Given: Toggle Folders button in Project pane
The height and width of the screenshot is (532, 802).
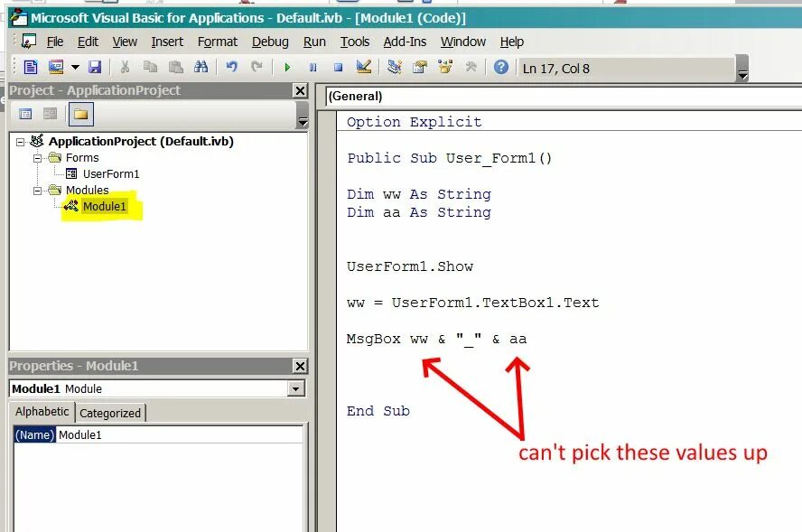Looking at the screenshot, I should 80,114.
